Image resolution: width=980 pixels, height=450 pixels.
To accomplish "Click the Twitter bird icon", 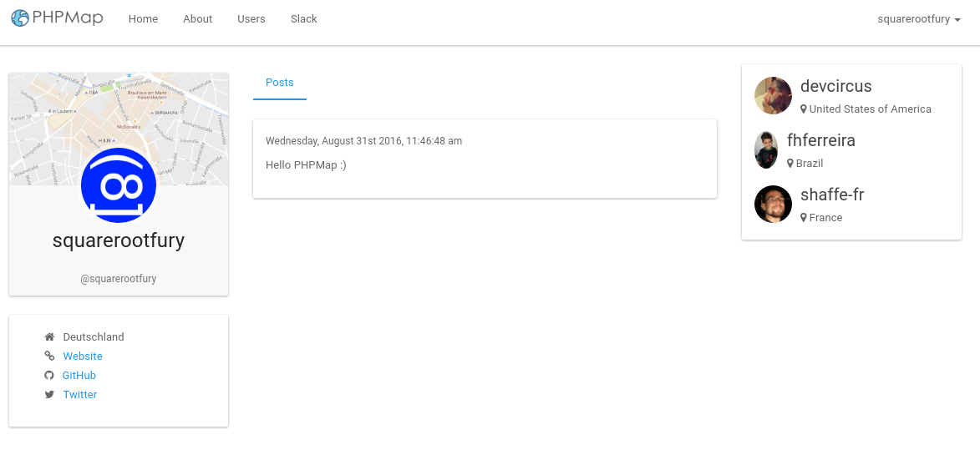I will point(49,395).
